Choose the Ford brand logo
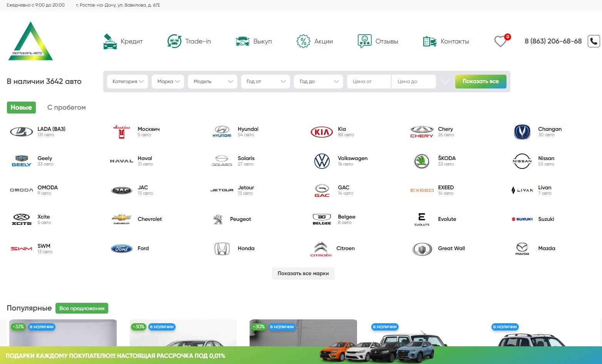 coord(121,249)
